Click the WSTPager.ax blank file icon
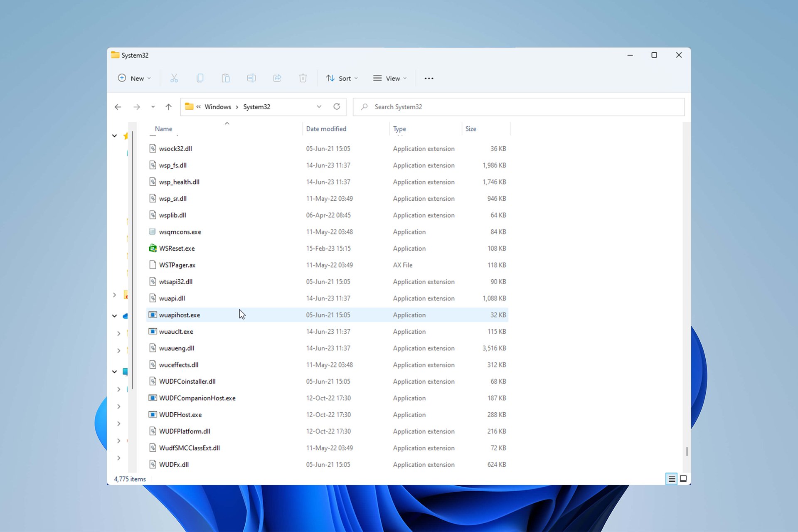The image size is (798, 532). pos(153,265)
